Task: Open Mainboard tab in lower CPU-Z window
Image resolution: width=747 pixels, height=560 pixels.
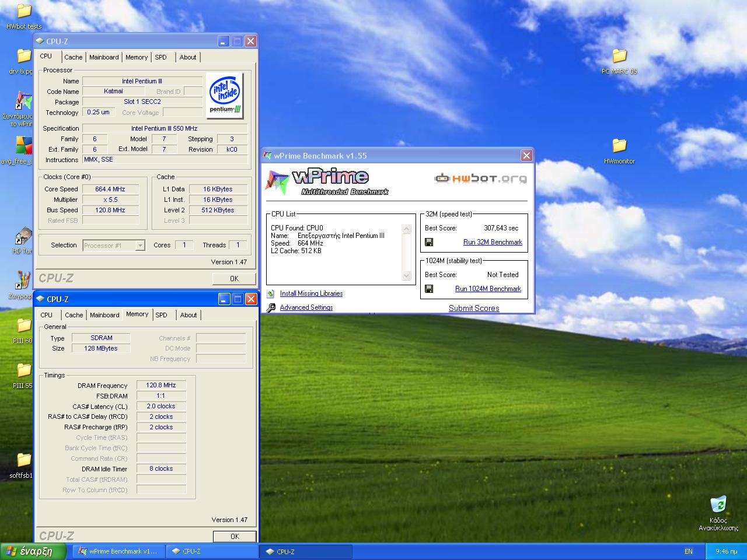Action: pos(104,315)
